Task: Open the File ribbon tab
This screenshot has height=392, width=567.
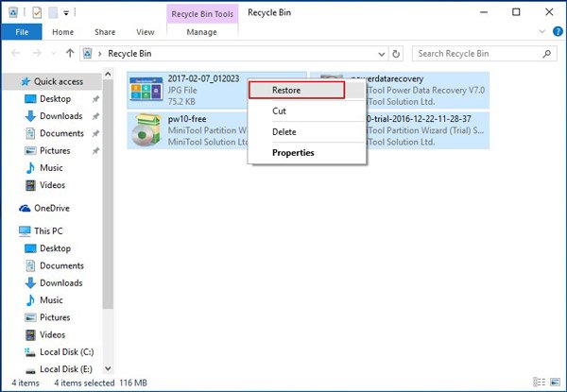Action: coord(22,32)
